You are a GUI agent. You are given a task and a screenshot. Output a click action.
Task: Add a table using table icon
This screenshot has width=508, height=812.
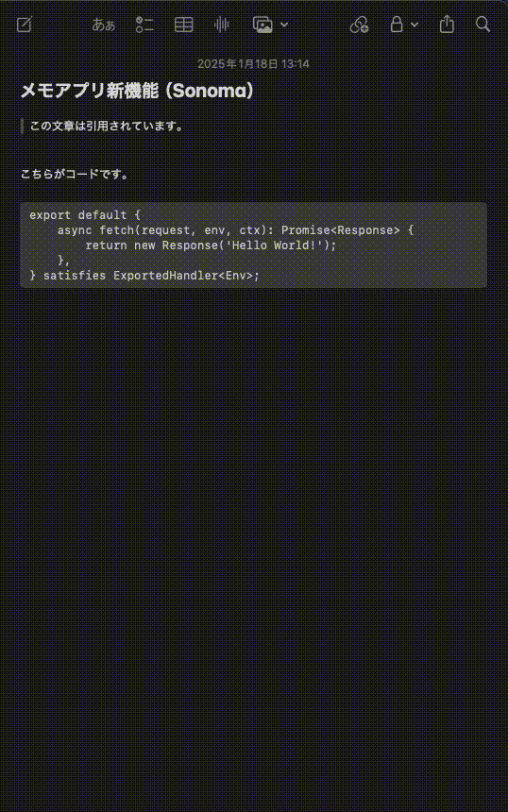point(183,25)
